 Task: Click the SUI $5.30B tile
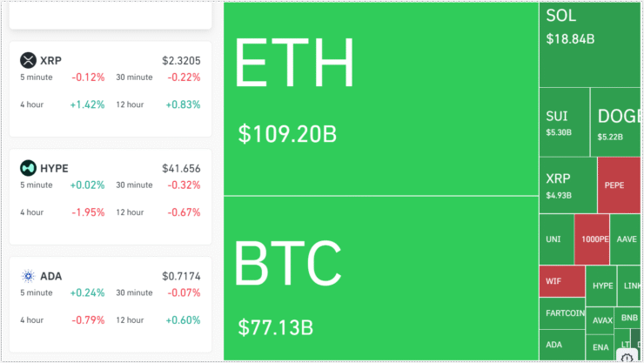pos(564,122)
